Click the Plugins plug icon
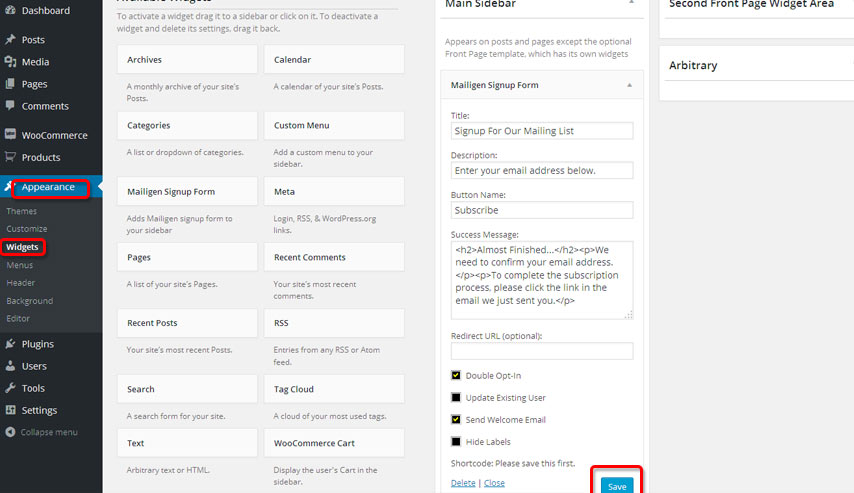Viewport: 854px width, 493px height. [x=10, y=344]
